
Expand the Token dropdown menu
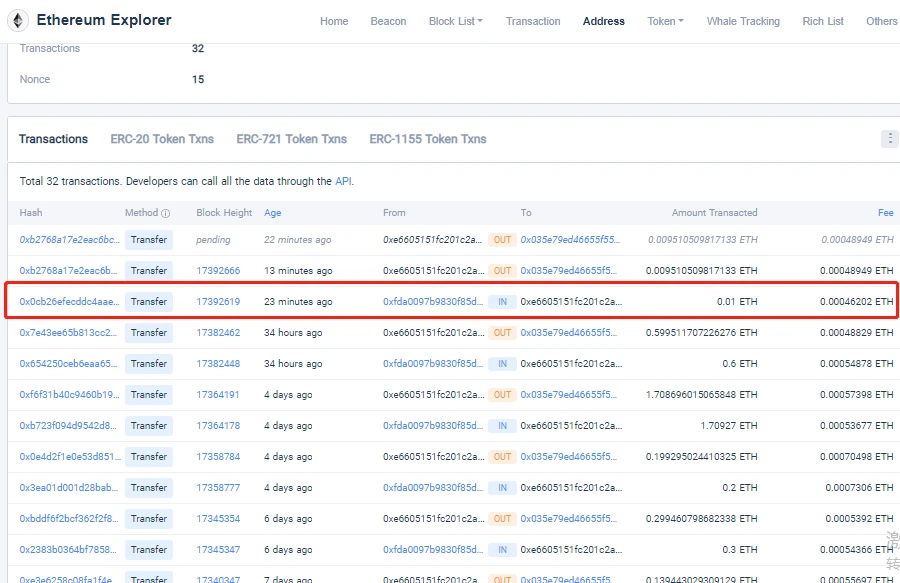[665, 21]
